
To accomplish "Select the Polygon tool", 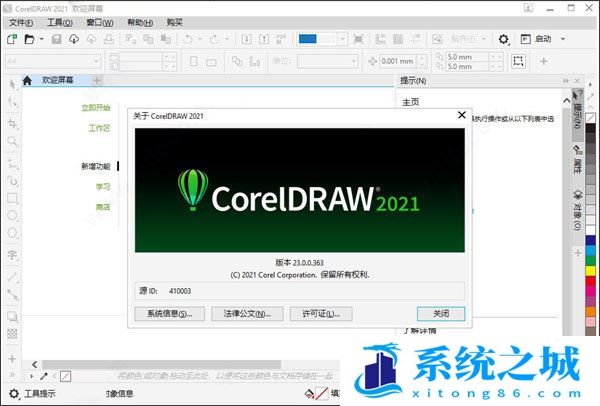I will pos(13,233).
